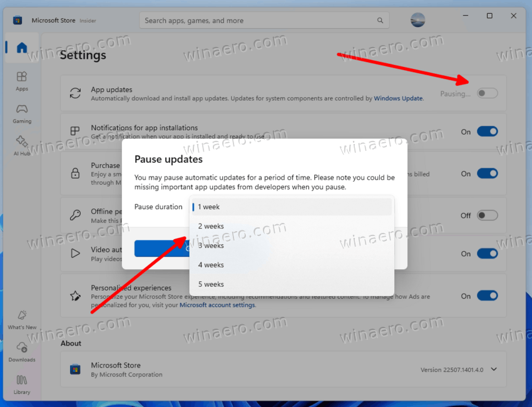This screenshot has height=407, width=532.
Task: Choose 3 weeks pause duration
Action: pos(292,245)
